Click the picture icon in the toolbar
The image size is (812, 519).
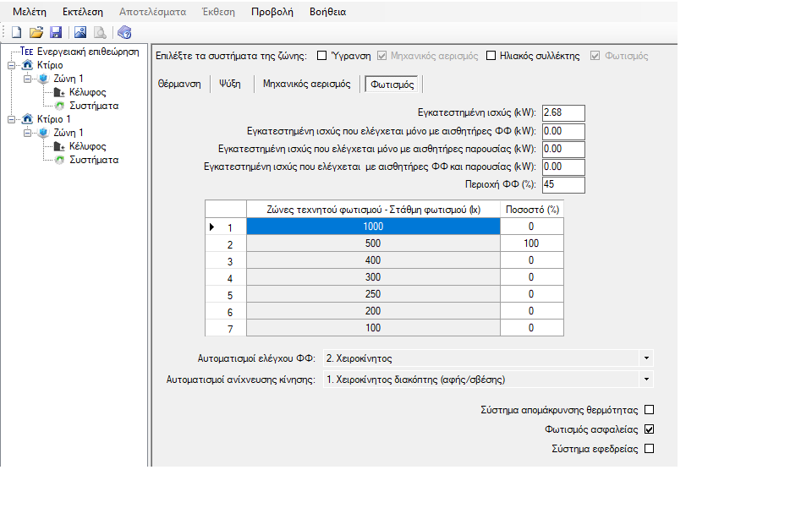click(80, 33)
